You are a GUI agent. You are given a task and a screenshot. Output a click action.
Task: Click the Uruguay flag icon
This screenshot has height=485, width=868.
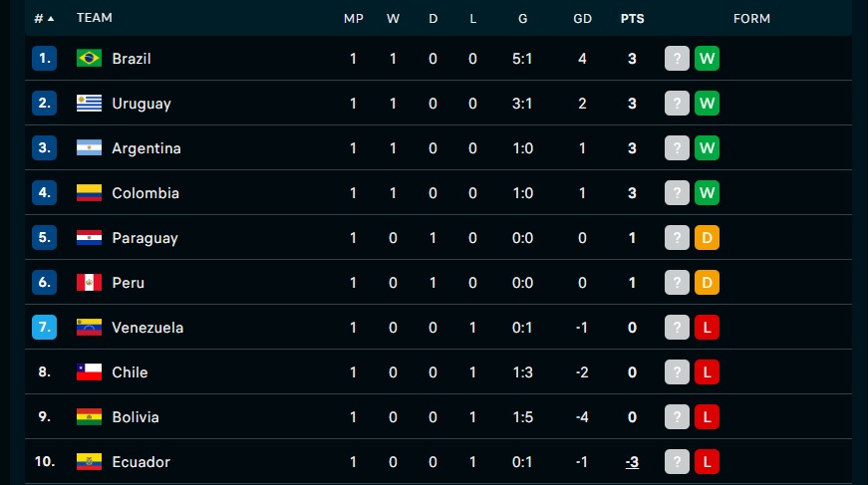[x=89, y=103]
